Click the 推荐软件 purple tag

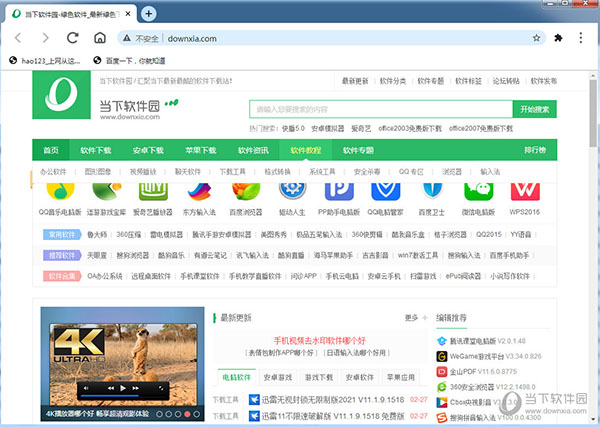tap(62, 255)
